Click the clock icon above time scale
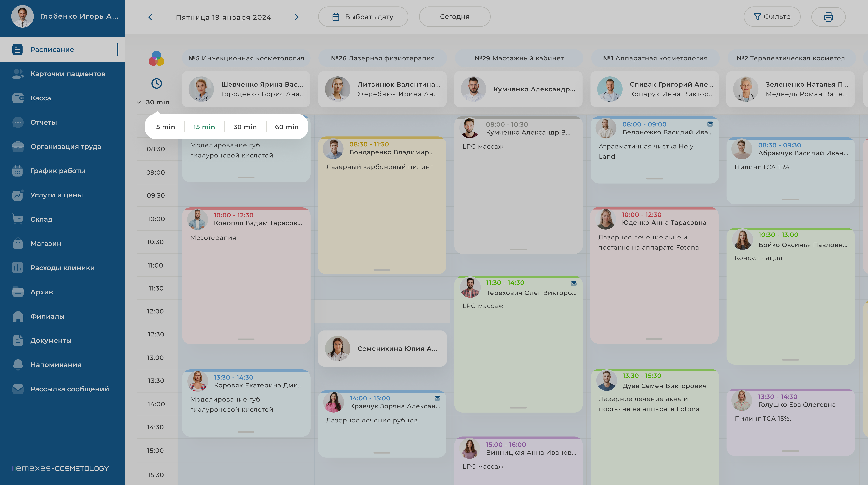868x485 pixels. click(156, 84)
